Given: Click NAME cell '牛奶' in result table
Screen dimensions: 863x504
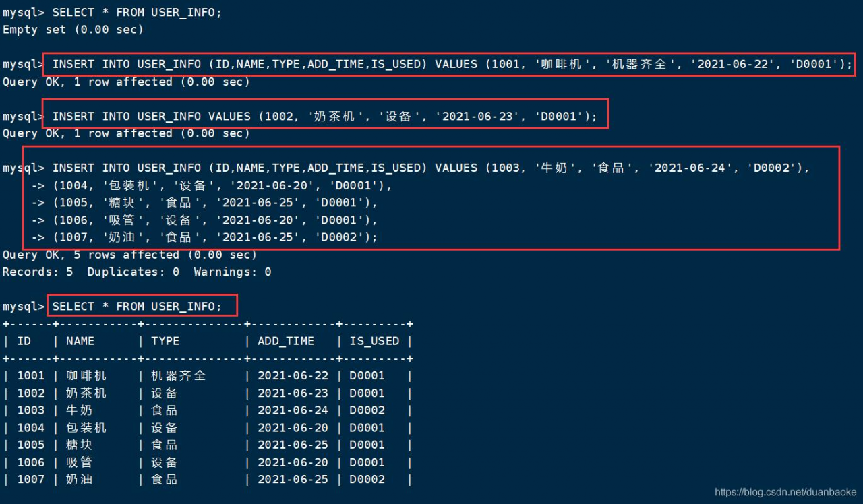Looking at the screenshot, I should pos(80,410).
